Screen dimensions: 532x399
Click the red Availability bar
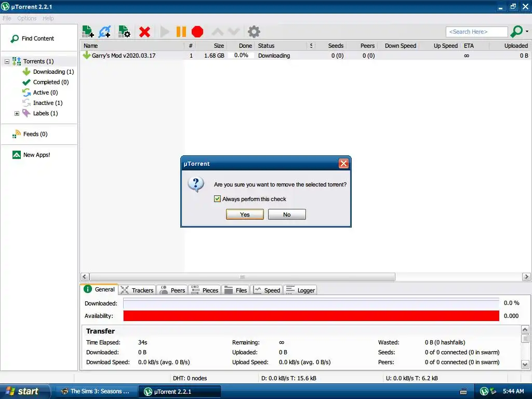pyautogui.click(x=311, y=316)
